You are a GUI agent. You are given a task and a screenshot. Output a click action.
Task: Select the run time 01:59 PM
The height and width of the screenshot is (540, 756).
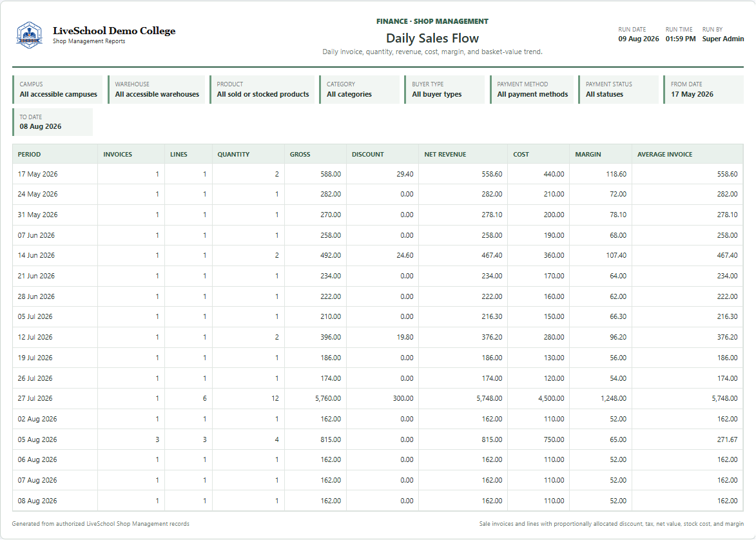coord(681,39)
